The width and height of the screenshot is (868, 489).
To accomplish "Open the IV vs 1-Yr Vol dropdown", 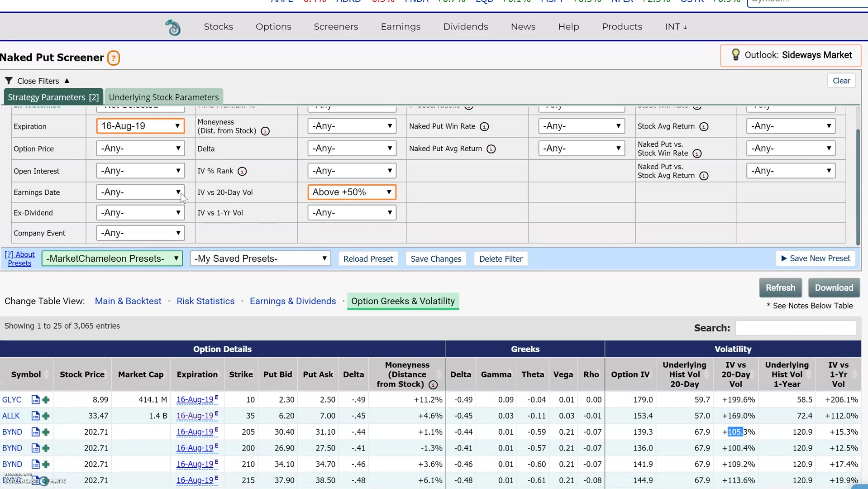I will pos(352,212).
